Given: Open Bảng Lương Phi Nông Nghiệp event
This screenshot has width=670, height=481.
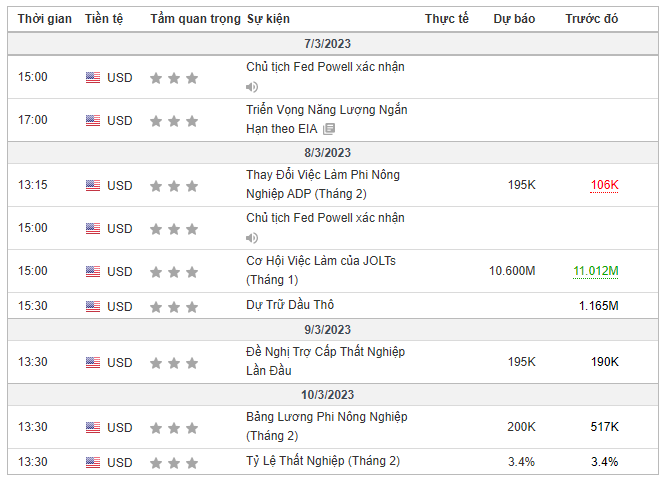Looking at the screenshot, I should pyautogui.click(x=327, y=426).
